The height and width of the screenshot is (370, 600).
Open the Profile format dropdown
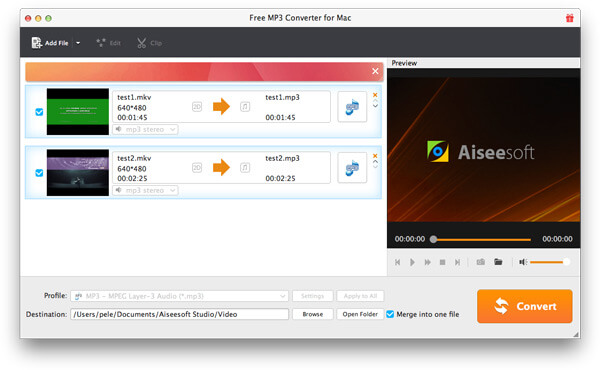(179, 296)
